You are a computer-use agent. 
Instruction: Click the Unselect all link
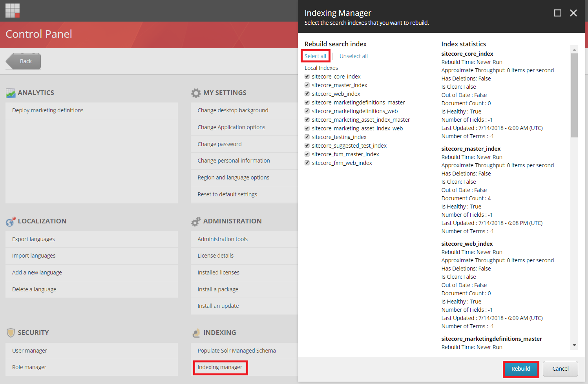(x=354, y=56)
